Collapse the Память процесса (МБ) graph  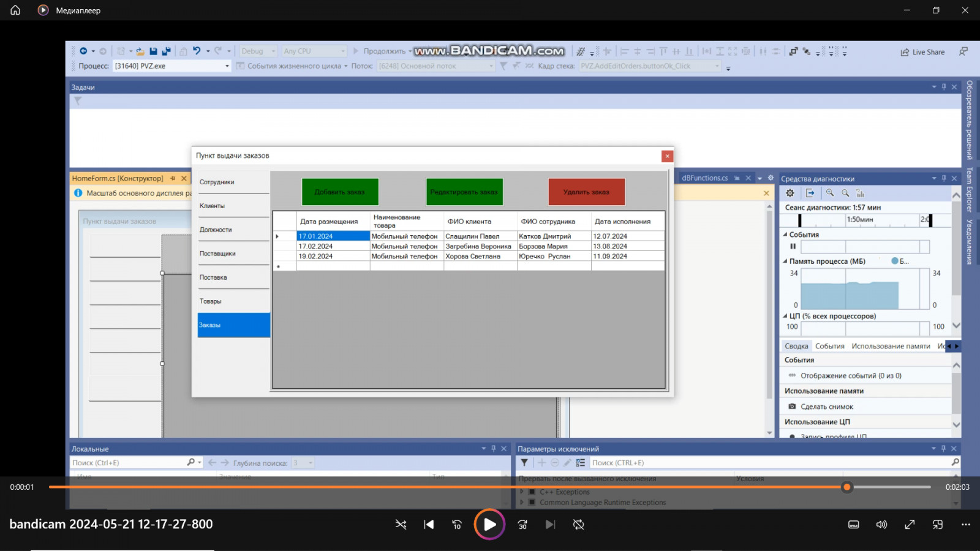785,261
